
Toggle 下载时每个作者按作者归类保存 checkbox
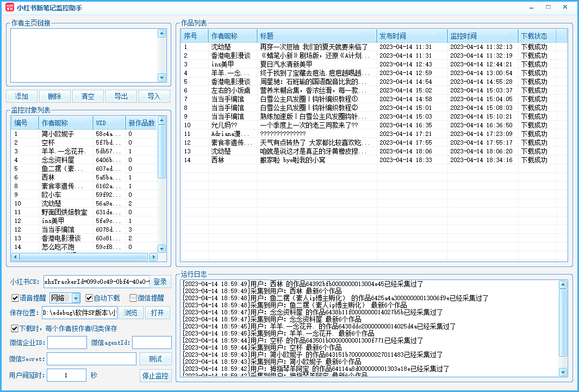15,328
